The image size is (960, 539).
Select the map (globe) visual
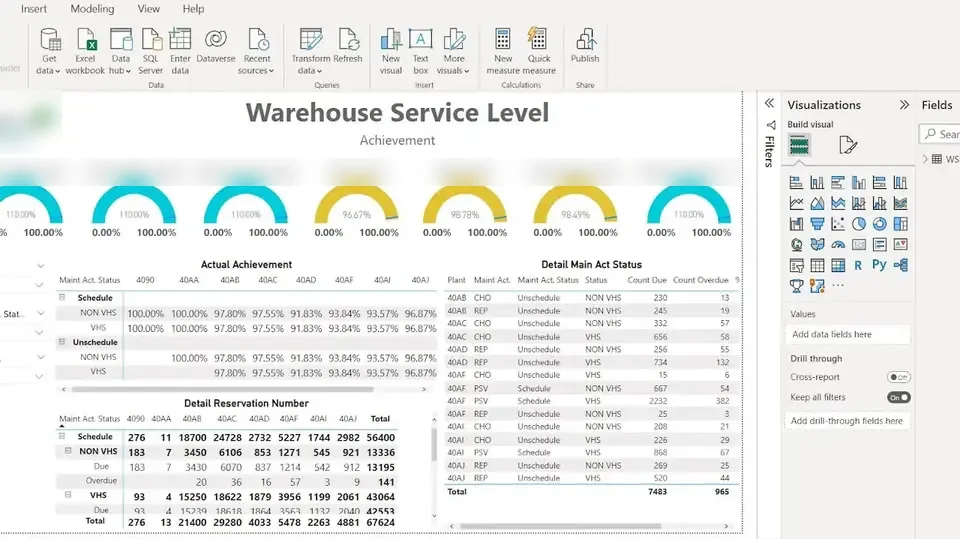click(796, 245)
